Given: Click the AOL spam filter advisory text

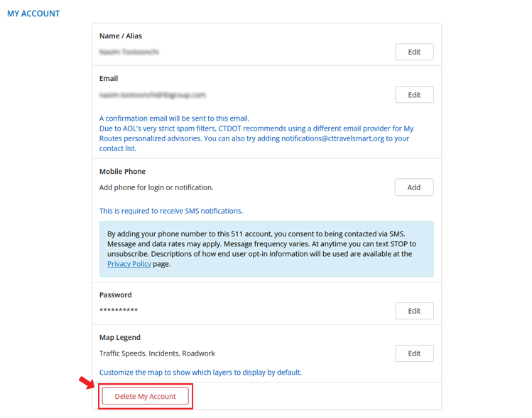Looking at the screenshot, I should point(256,133).
